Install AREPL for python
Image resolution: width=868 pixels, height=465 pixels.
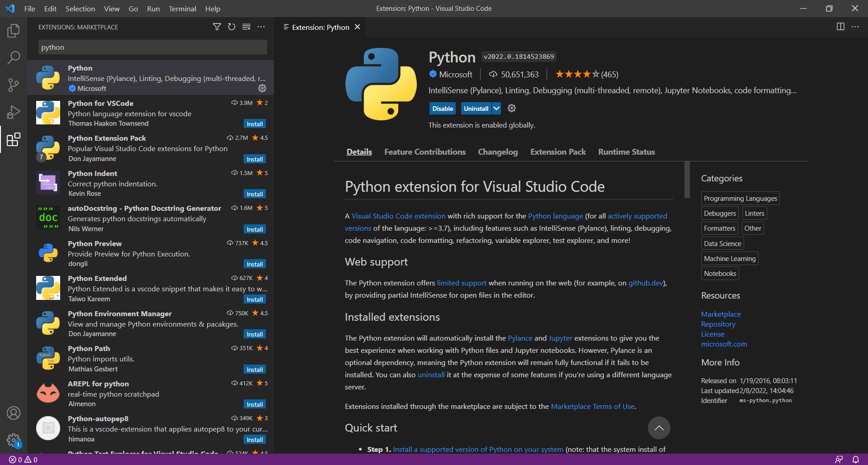tap(255, 404)
